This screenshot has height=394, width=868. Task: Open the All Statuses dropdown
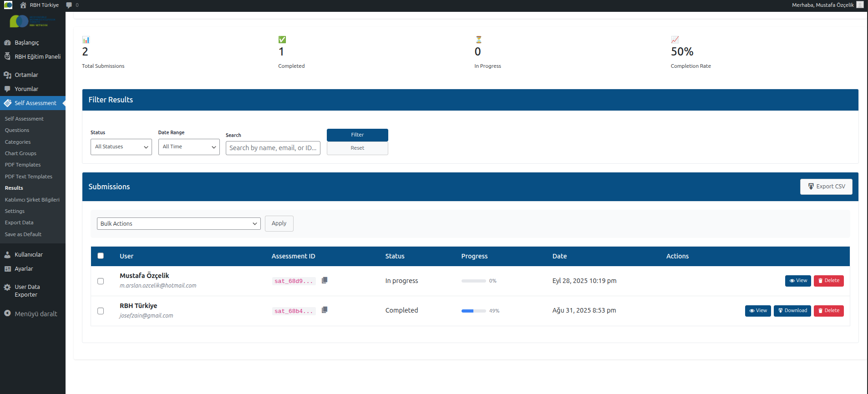tap(121, 147)
